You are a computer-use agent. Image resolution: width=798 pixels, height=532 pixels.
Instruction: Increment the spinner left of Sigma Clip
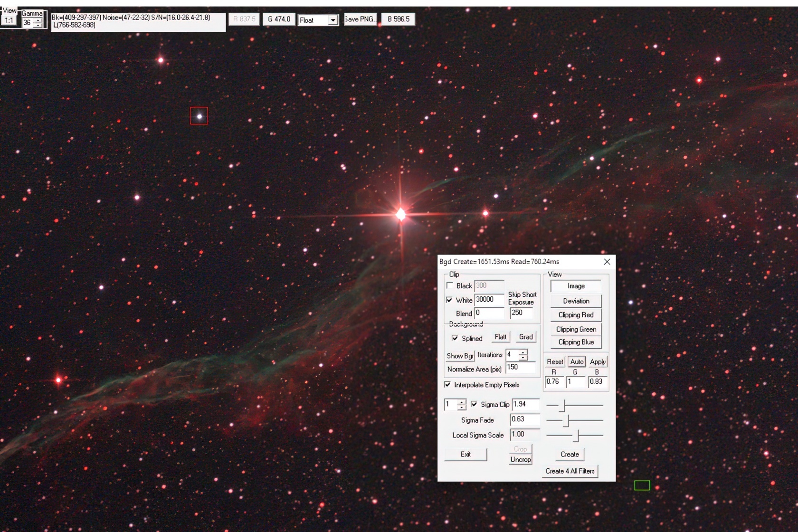click(462, 402)
